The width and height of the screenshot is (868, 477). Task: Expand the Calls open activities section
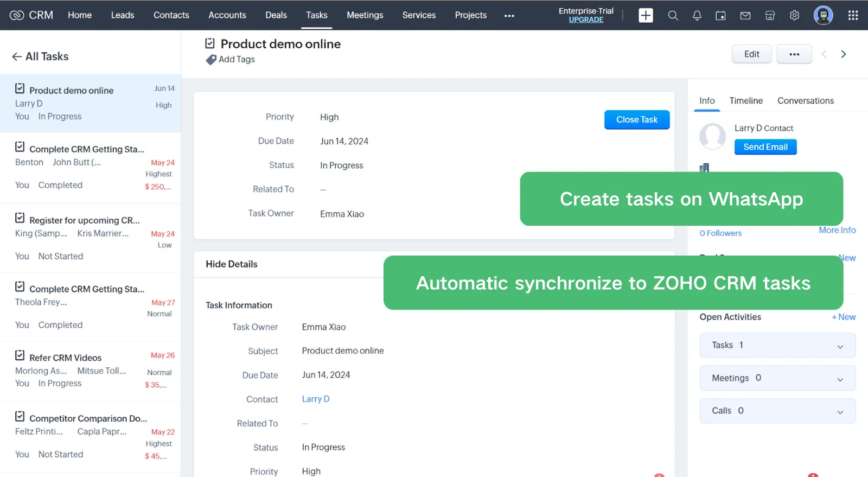click(840, 411)
